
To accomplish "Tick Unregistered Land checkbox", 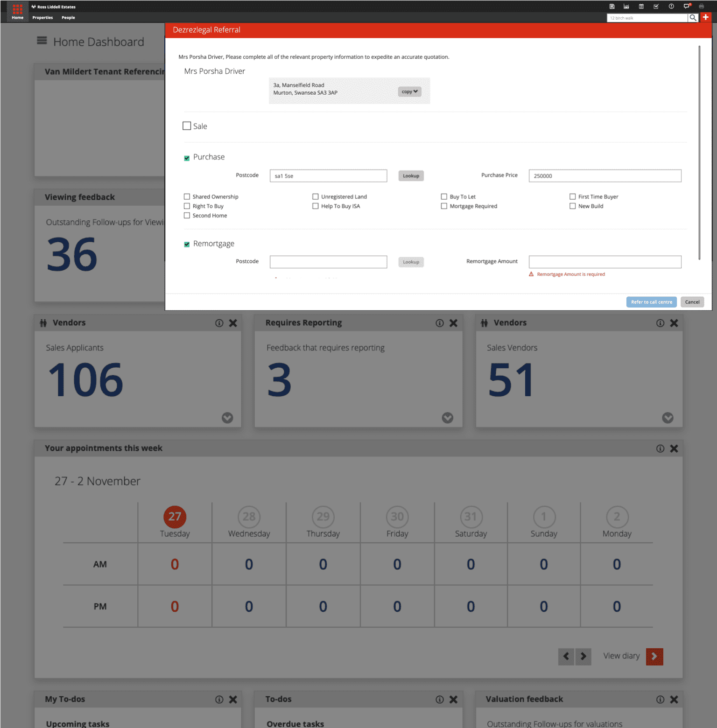I will [x=316, y=196].
